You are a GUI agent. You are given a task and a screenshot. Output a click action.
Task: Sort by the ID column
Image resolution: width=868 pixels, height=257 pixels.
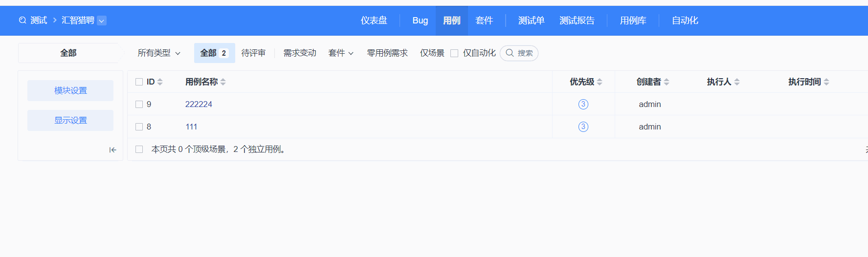point(160,82)
